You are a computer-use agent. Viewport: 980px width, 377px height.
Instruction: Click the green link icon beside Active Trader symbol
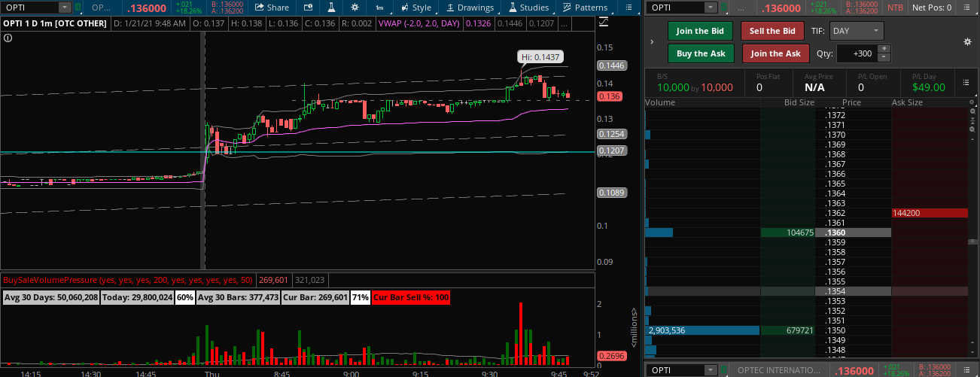pos(723,8)
